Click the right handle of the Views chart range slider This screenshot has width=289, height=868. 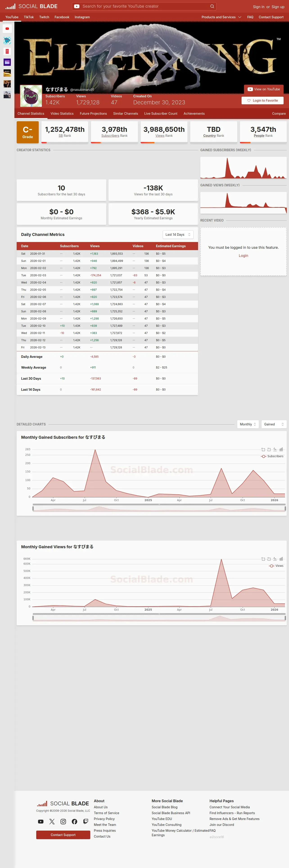[285, 618]
